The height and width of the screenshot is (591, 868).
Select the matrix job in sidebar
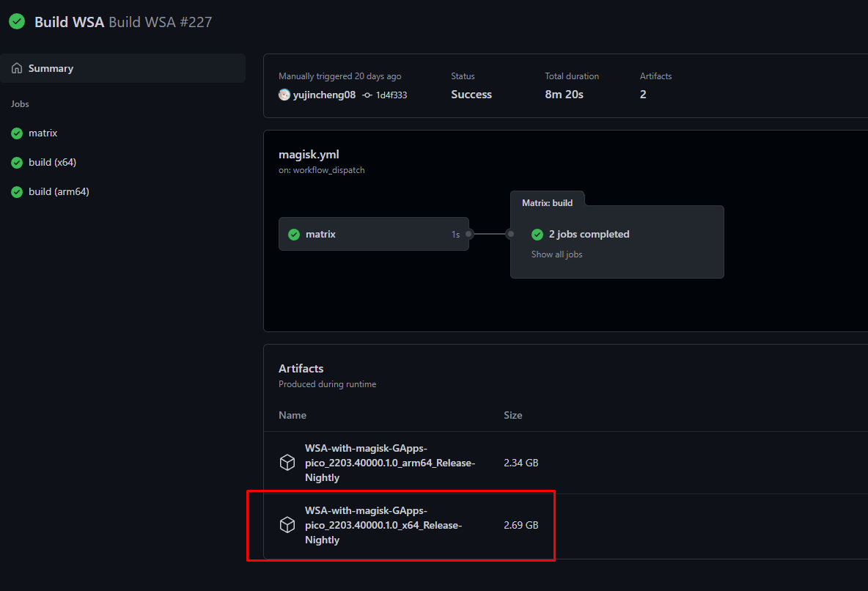43,133
